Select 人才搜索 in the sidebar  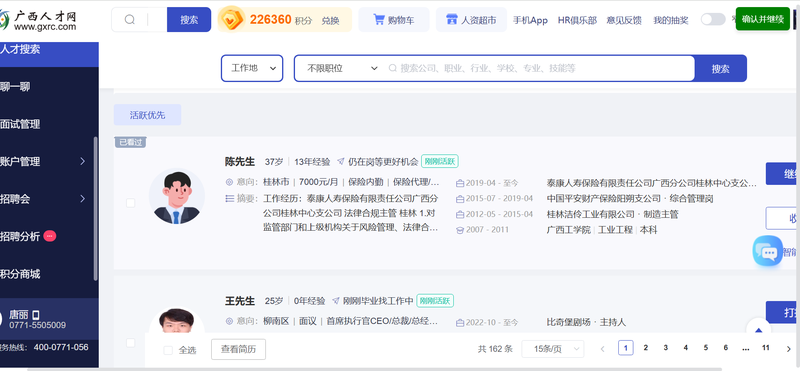tap(49, 50)
